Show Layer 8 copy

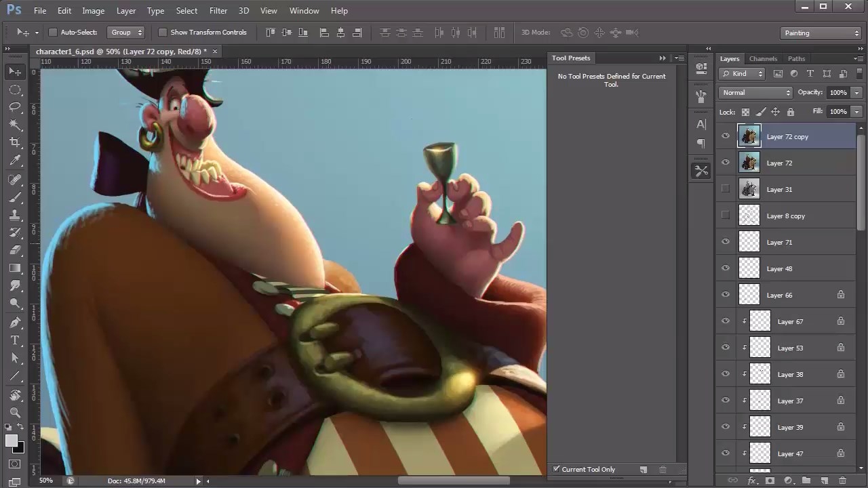[726, 216]
